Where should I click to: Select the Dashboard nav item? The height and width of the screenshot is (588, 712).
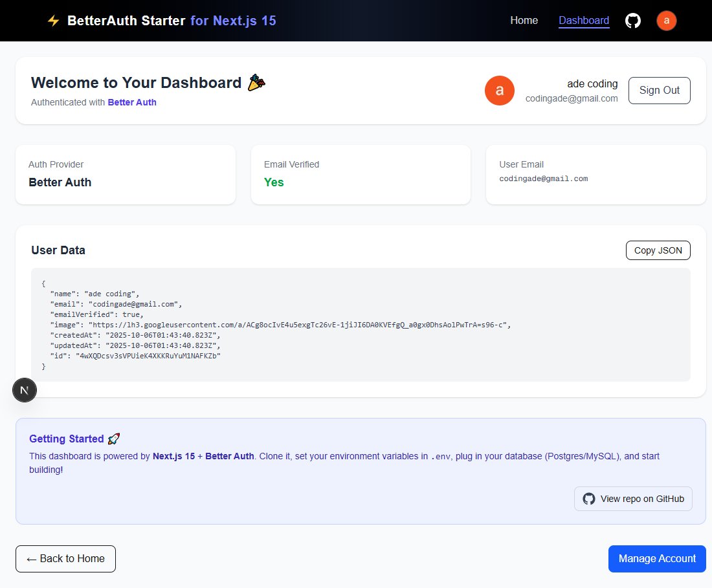tap(584, 21)
